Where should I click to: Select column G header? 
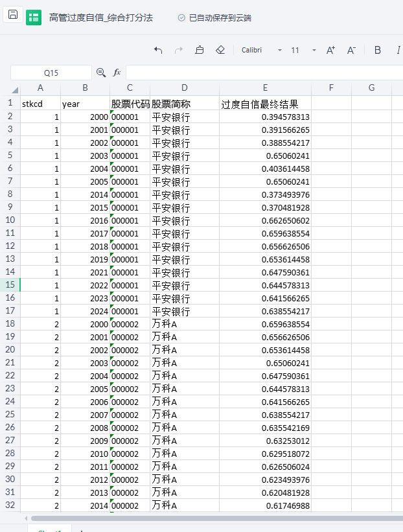coord(372,88)
